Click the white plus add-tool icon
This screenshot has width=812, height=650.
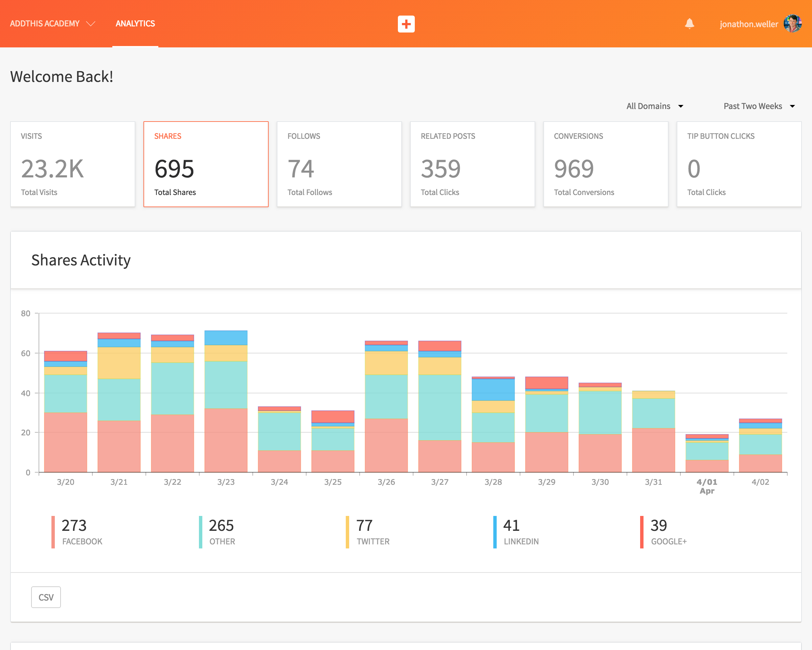tap(406, 24)
